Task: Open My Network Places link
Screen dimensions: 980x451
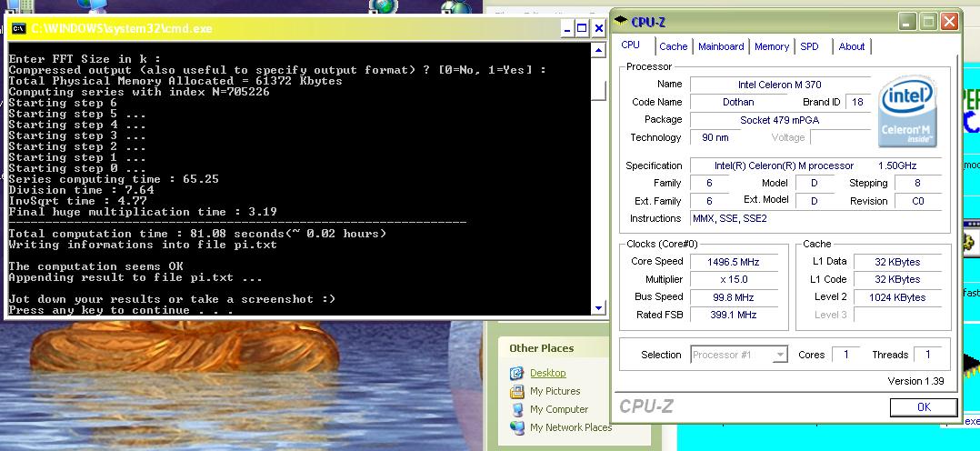Action: (571, 427)
